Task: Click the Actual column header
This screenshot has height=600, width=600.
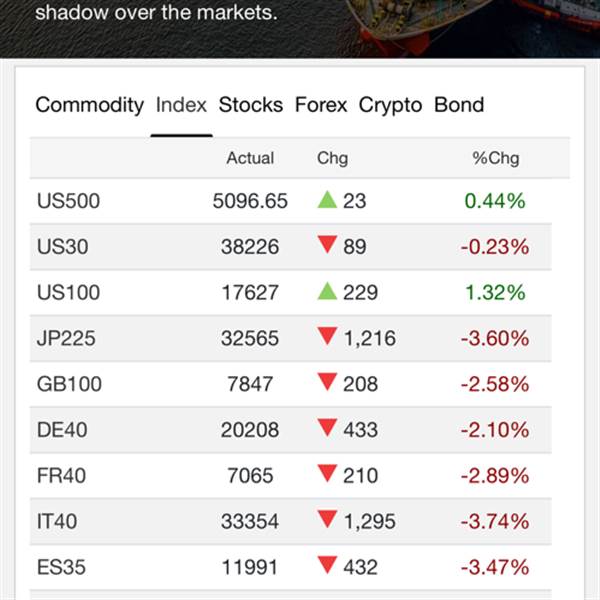Action: pyautogui.click(x=250, y=158)
